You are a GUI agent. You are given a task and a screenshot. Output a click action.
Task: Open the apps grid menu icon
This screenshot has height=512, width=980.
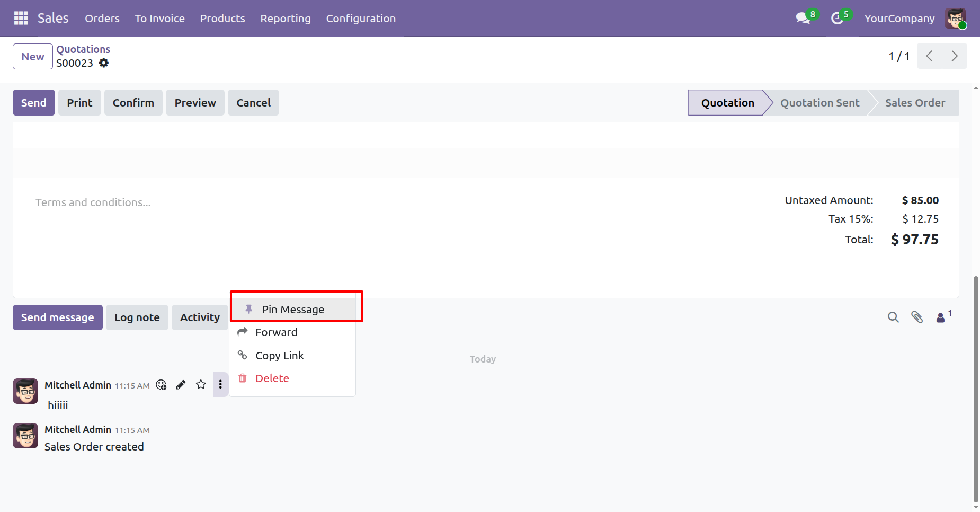(21, 18)
